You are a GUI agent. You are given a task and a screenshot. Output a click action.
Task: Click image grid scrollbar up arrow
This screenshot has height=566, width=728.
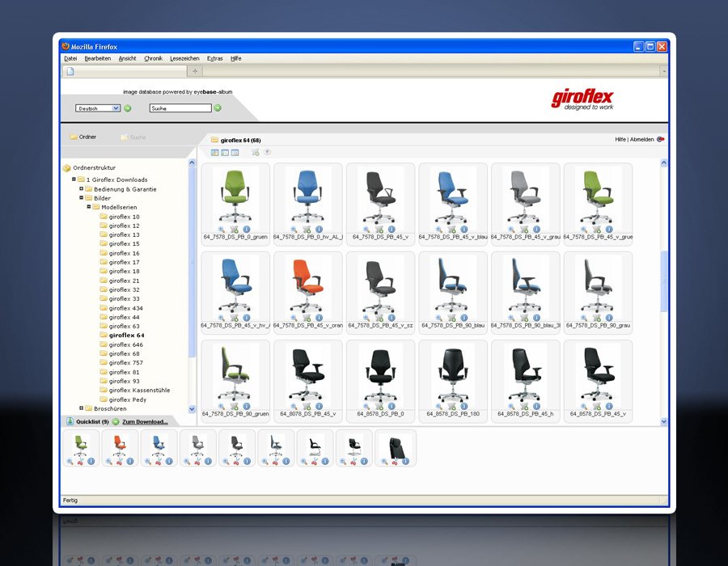663,163
